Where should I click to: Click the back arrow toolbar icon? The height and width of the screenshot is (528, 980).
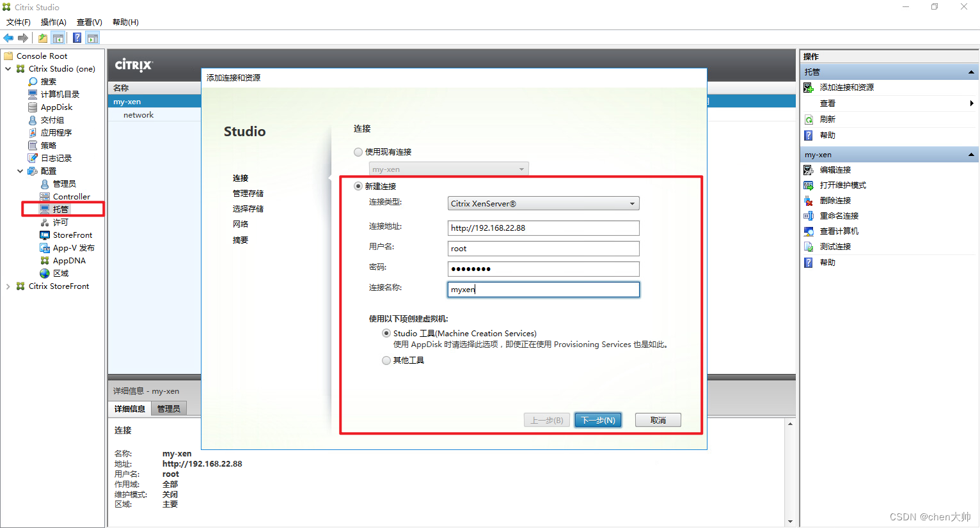[x=8, y=38]
